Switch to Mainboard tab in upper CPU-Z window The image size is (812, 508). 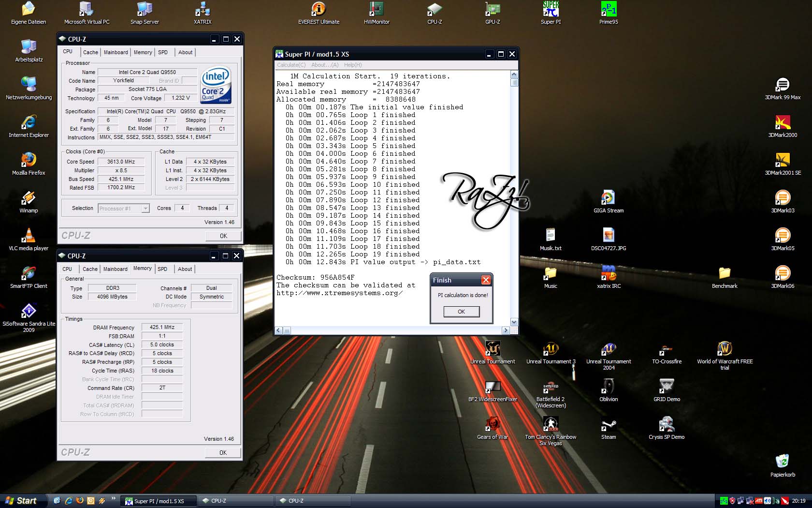(x=116, y=52)
